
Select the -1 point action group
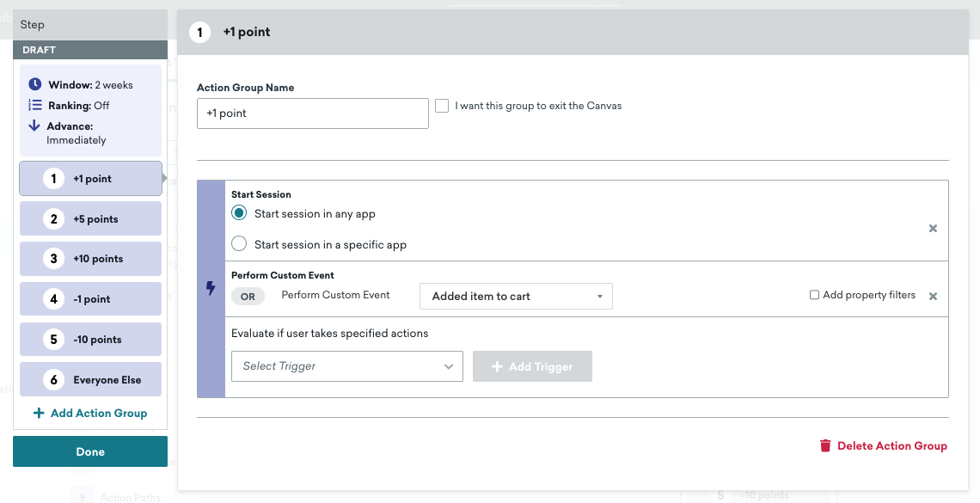[x=90, y=298]
